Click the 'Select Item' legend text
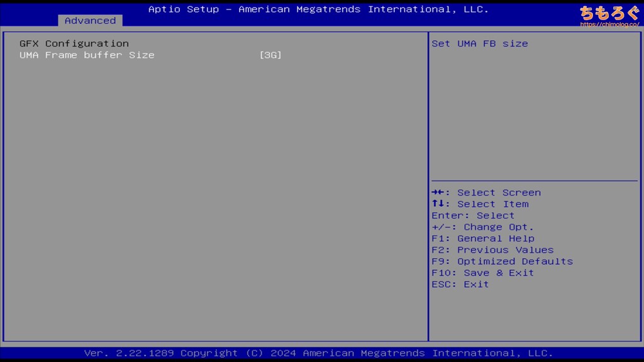 coord(492,204)
